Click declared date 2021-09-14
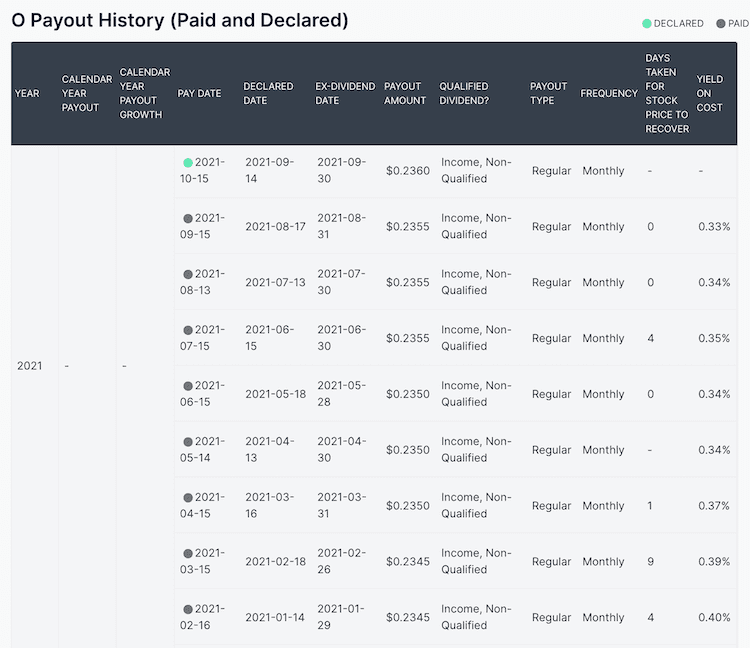The height and width of the screenshot is (648, 750). (270, 170)
